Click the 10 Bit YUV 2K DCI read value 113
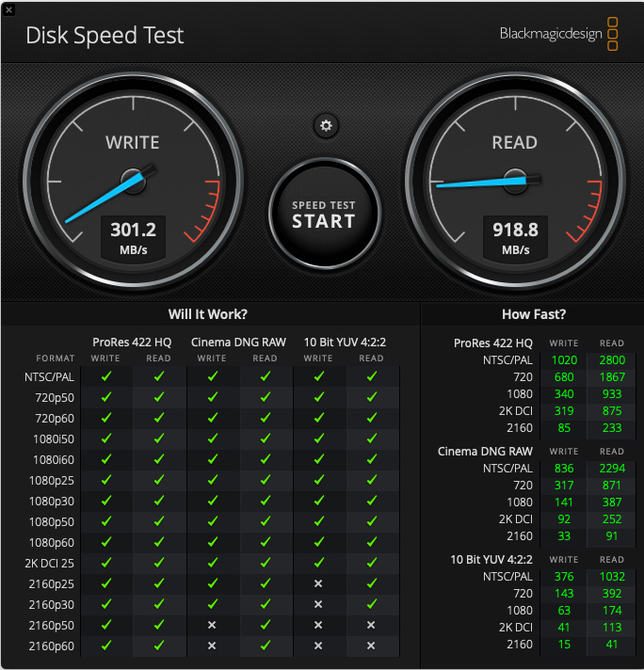Screen dimensions: 644x670 point(612,628)
